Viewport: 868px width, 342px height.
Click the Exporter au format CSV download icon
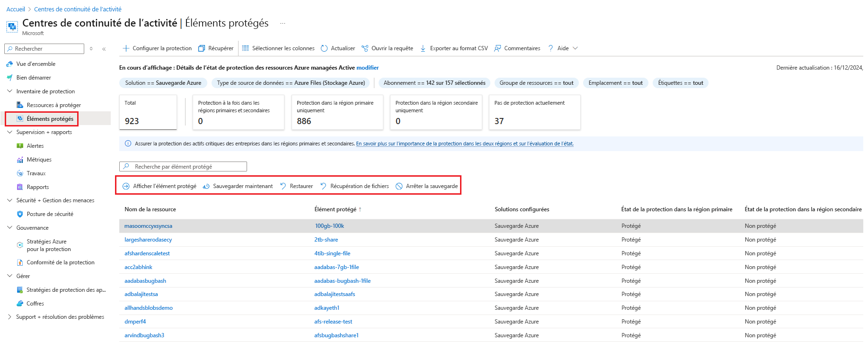423,48
